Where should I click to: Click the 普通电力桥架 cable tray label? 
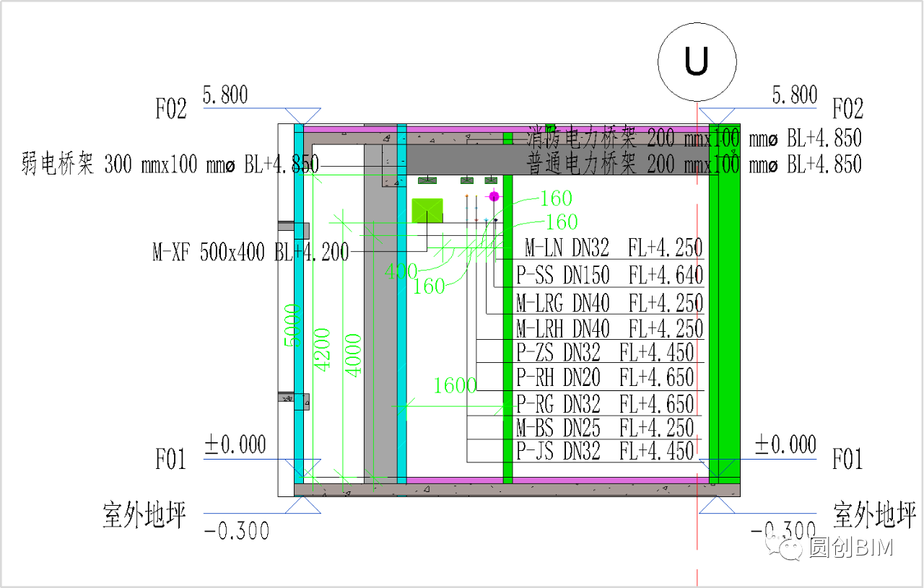694,164
